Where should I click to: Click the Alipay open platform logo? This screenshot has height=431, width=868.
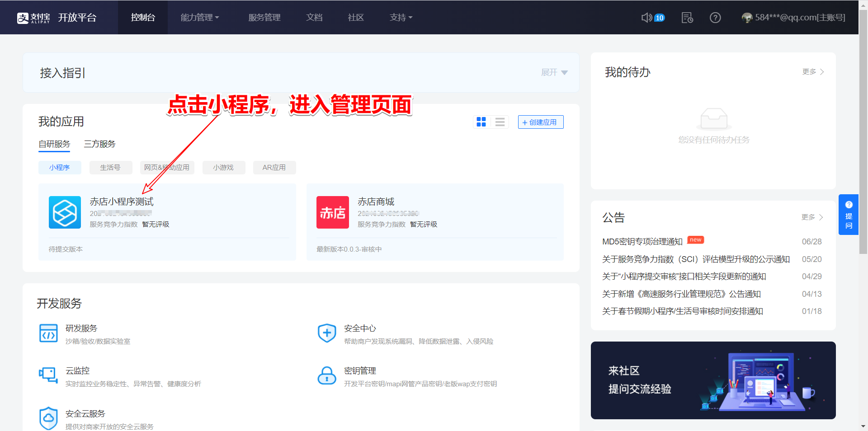pos(57,18)
